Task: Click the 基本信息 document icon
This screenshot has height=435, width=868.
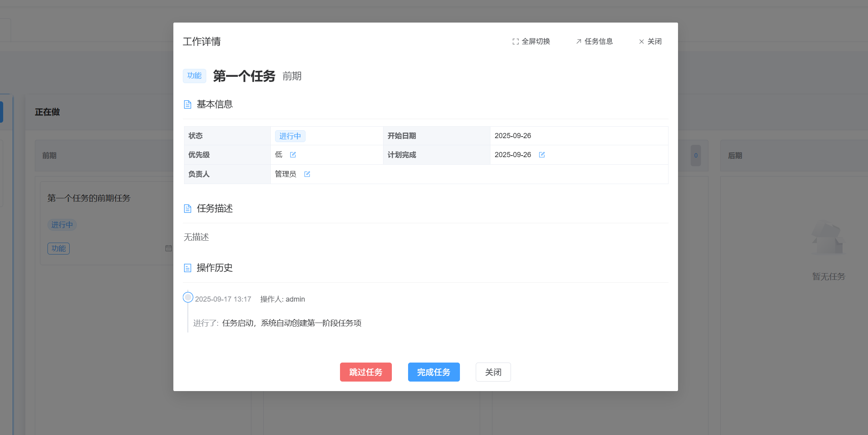Action: (188, 104)
